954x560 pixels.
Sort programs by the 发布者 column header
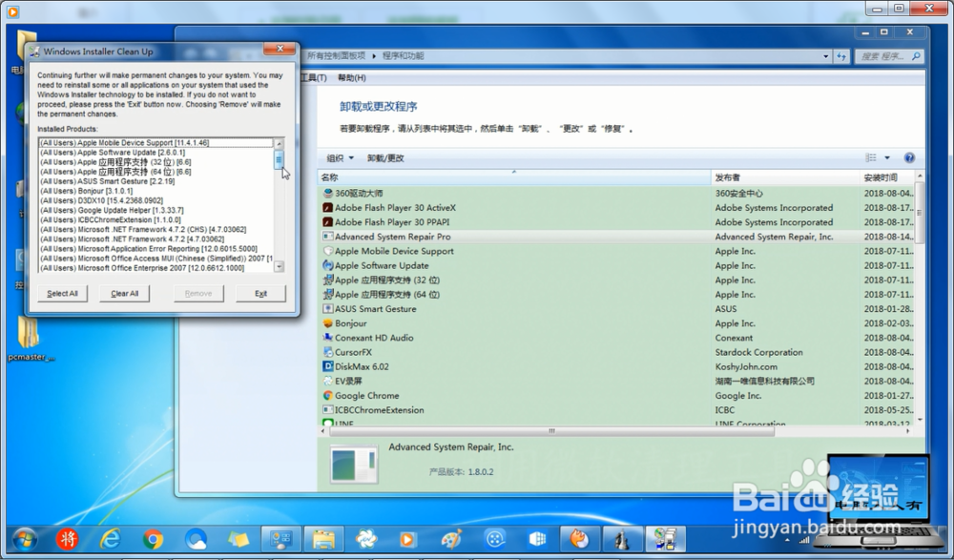(785, 177)
